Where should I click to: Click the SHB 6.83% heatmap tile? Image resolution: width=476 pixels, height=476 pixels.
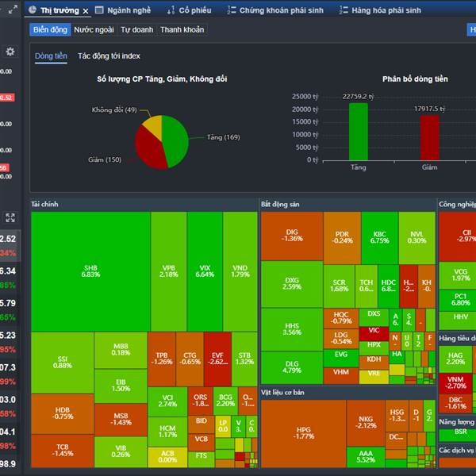coord(90,271)
